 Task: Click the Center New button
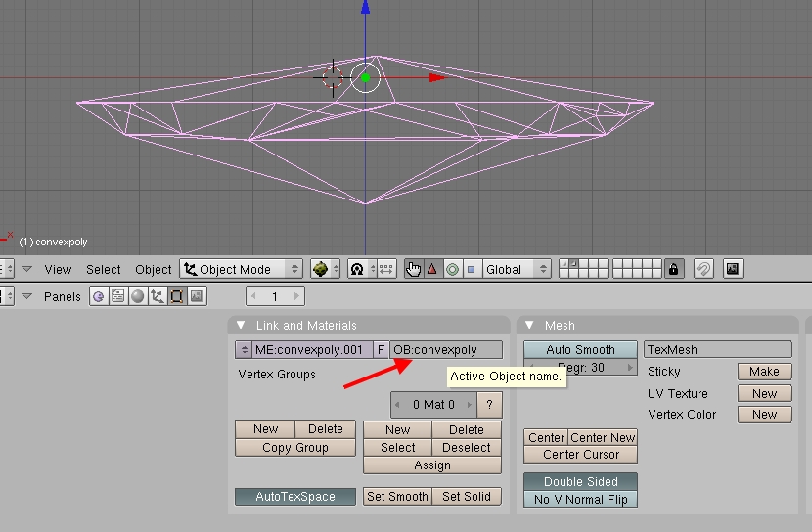click(x=603, y=438)
